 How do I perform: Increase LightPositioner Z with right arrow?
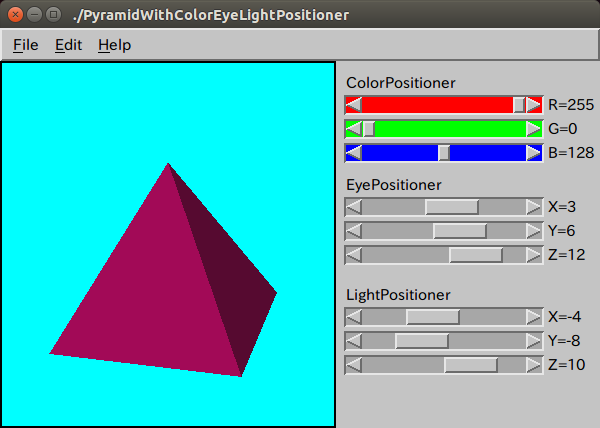(533, 365)
